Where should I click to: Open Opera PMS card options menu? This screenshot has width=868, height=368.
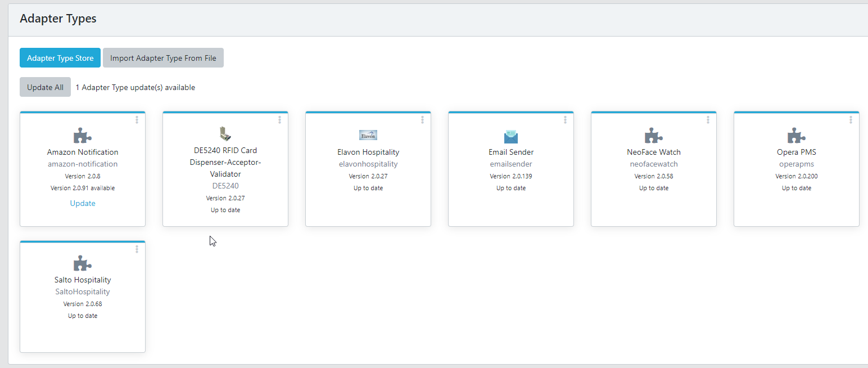coord(851,120)
